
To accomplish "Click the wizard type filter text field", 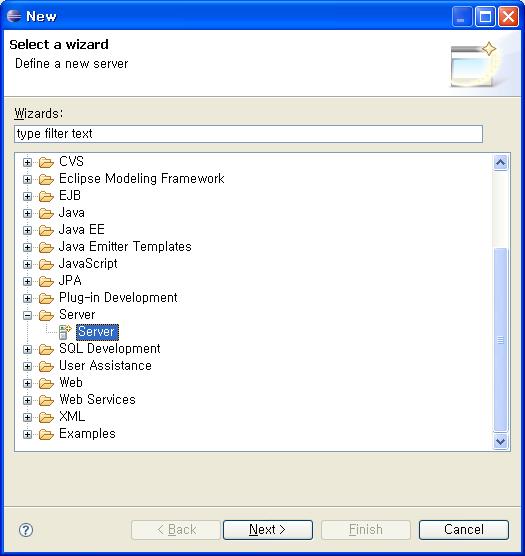I will point(248,134).
